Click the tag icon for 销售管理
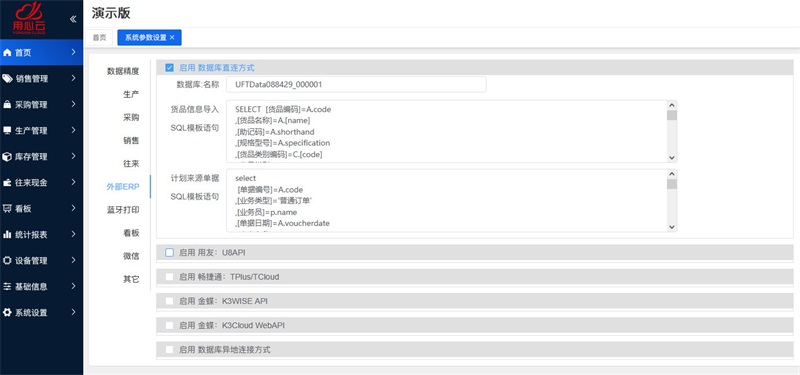800x375 pixels. click(7, 79)
